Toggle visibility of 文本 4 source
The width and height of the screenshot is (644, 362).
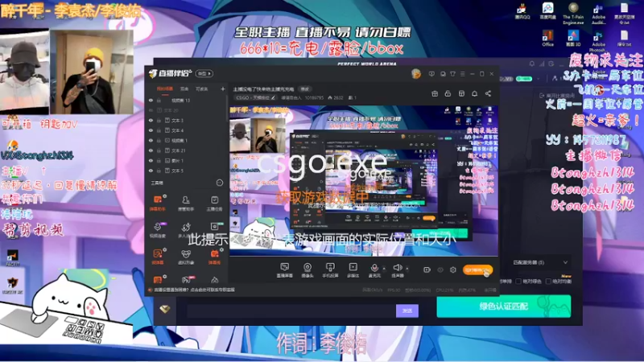pos(151,130)
